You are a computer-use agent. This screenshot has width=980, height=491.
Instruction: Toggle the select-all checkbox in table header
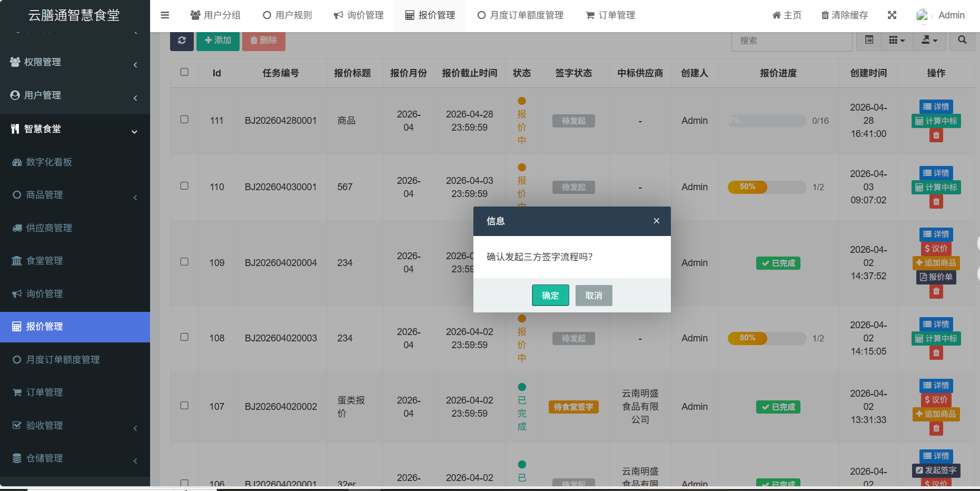point(184,72)
